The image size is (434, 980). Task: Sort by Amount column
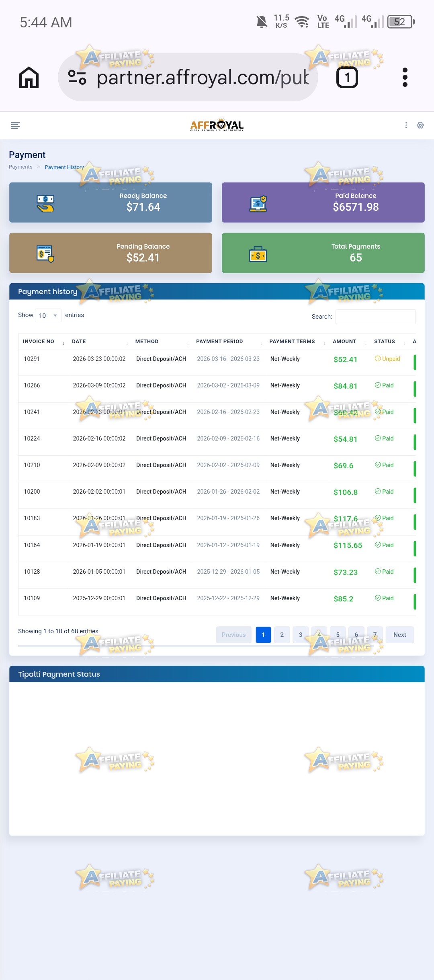[x=349, y=341]
